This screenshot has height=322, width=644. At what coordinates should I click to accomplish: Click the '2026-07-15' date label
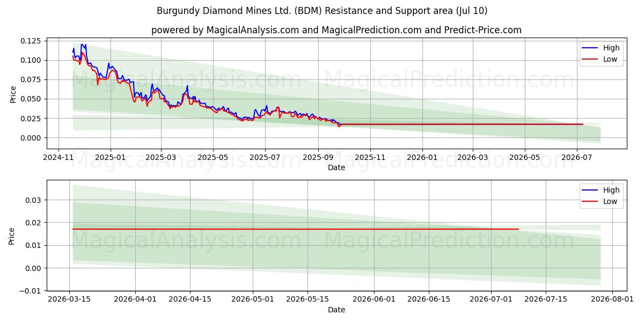pos(546,301)
